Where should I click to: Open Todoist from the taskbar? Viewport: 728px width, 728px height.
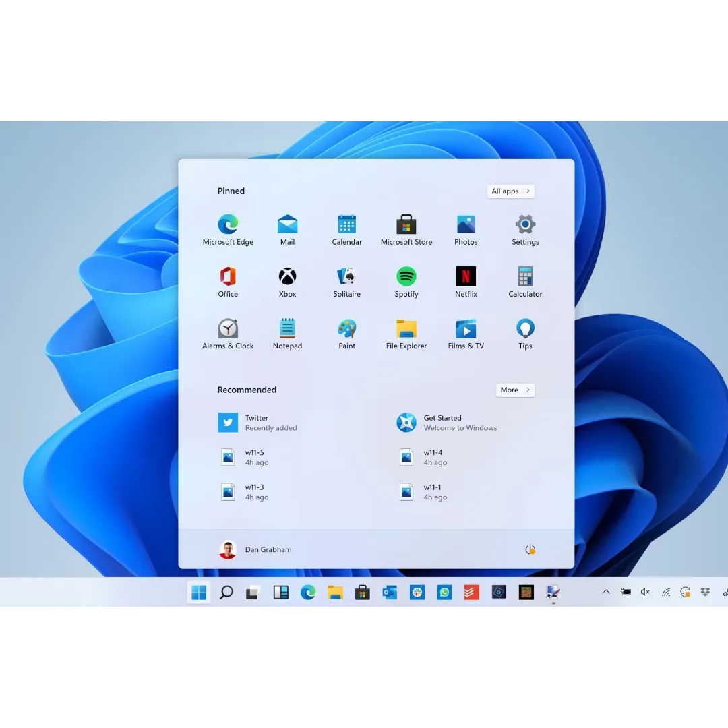[x=471, y=593]
